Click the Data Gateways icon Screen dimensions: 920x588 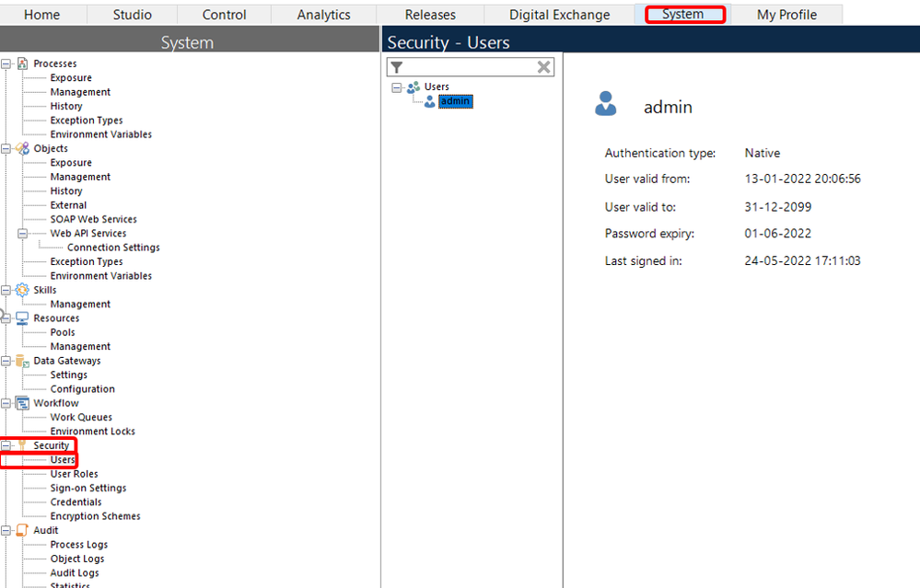(x=22, y=361)
